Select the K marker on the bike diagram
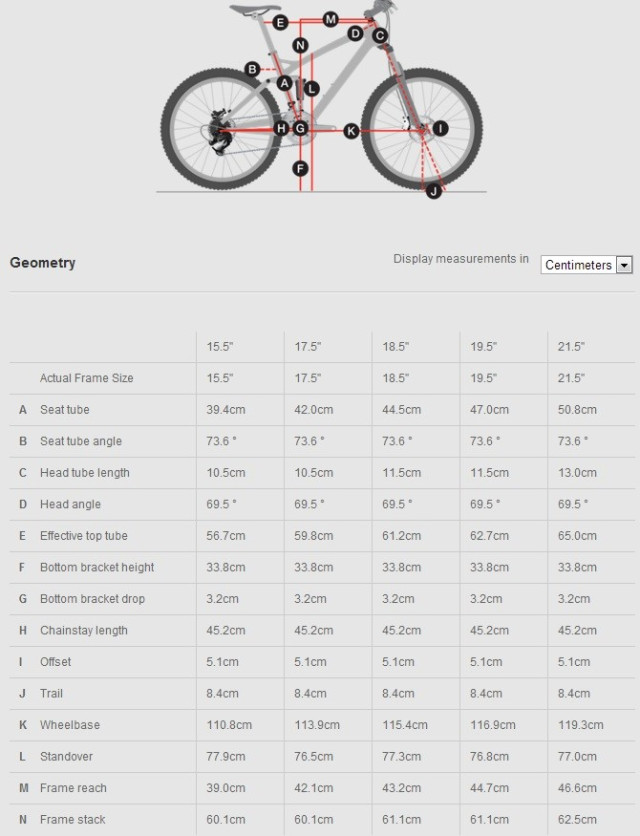The image size is (640, 836). pyautogui.click(x=351, y=131)
